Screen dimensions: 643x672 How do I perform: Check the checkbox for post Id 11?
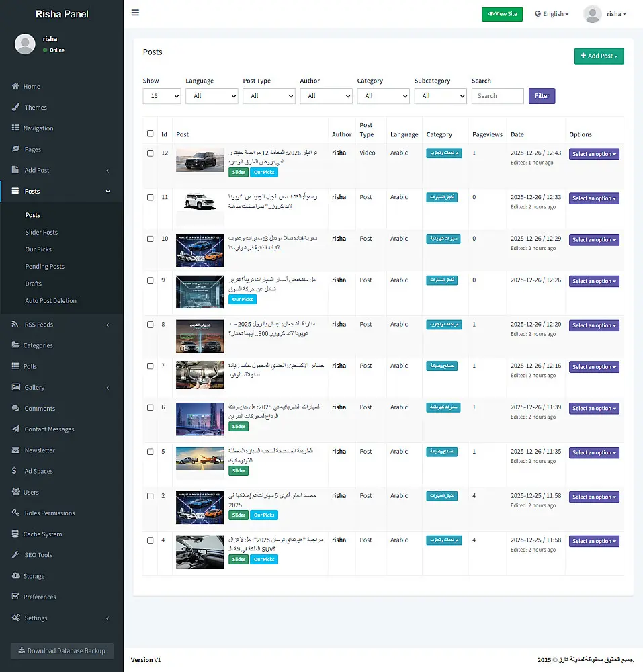click(x=150, y=197)
